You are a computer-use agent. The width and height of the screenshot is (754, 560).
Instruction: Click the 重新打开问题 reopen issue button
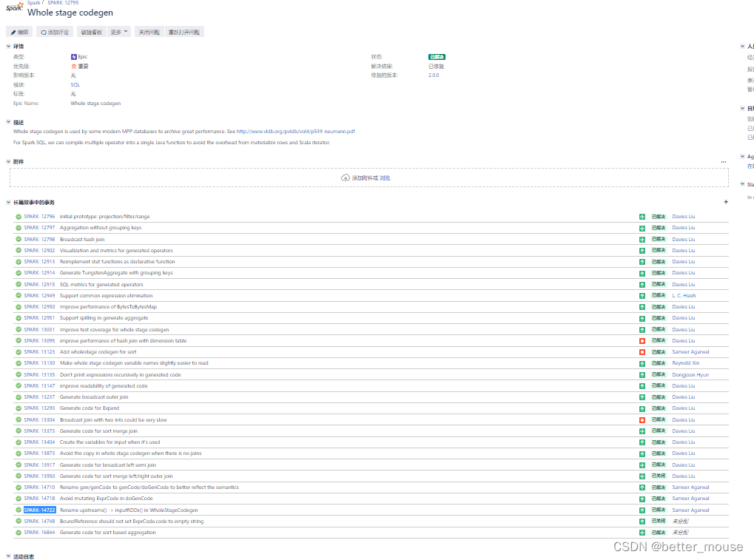click(184, 33)
